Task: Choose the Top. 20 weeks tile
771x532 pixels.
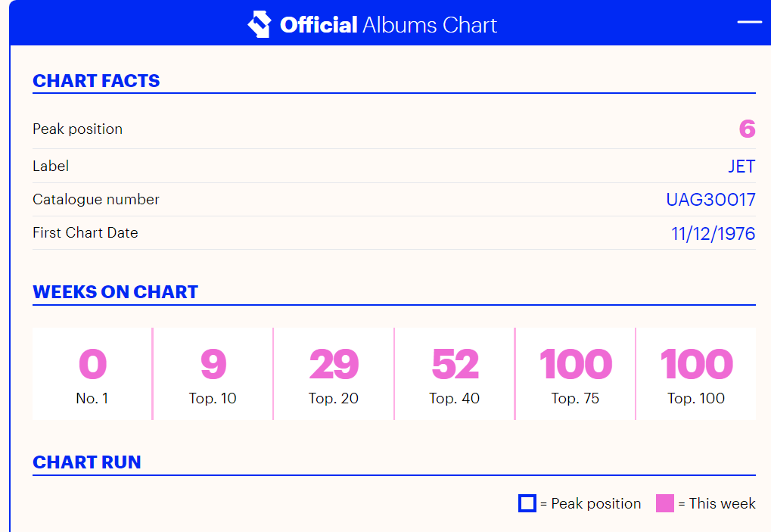Action: (x=334, y=374)
